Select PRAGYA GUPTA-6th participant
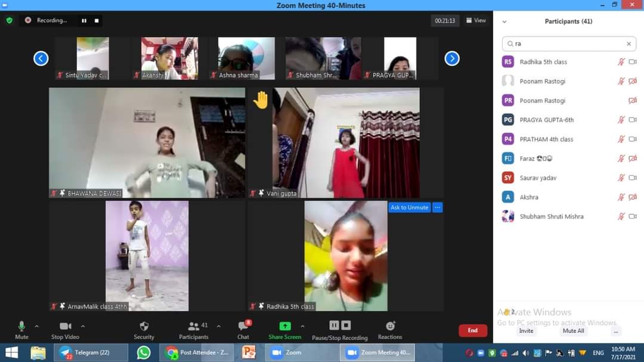 click(x=569, y=119)
